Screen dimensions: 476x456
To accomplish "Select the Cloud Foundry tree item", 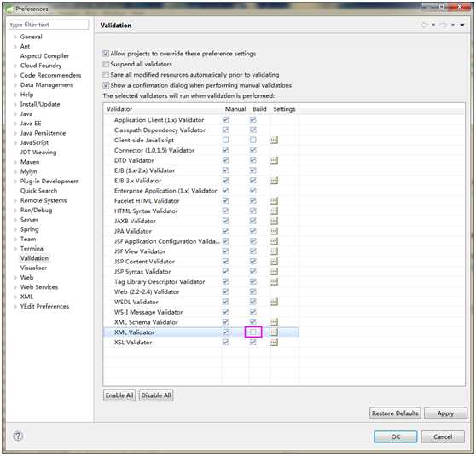I will point(41,66).
